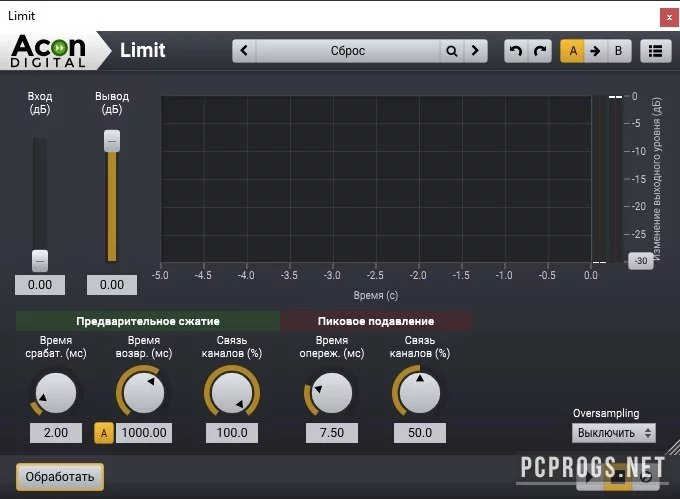Screen dimensions: 680x499
Task: Go to next preset arrow
Action: coord(476,51)
